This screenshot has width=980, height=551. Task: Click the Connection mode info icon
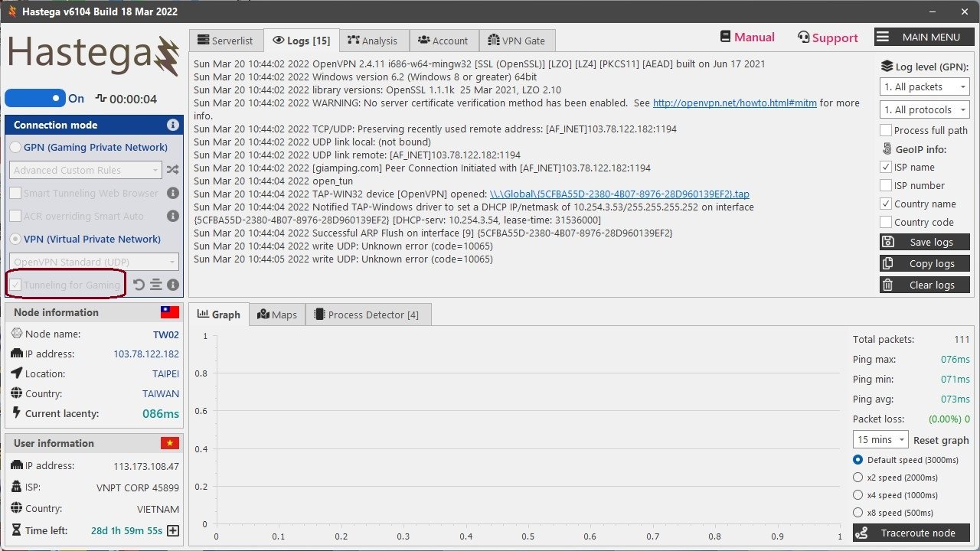pyautogui.click(x=173, y=125)
